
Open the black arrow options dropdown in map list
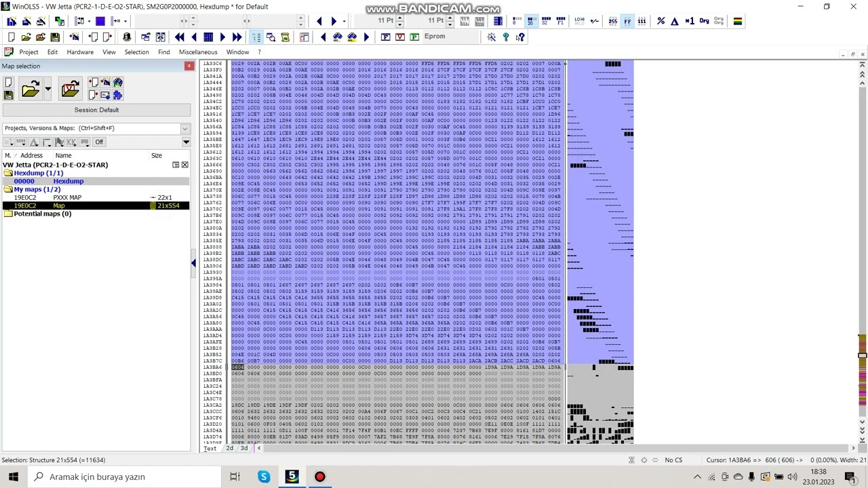pyautogui.click(x=186, y=142)
